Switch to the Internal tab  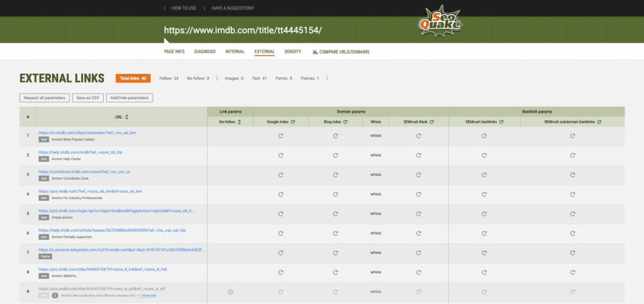[235, 52]
